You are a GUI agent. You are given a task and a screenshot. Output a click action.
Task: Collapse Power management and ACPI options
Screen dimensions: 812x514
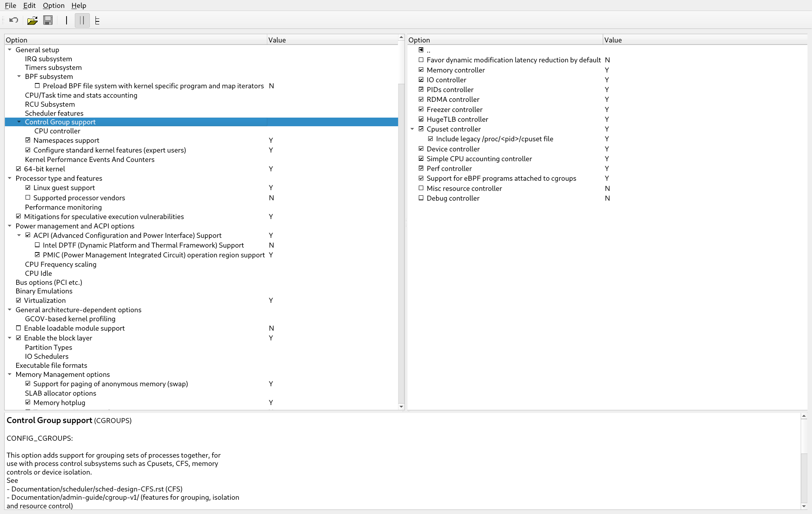pos(10,226)
